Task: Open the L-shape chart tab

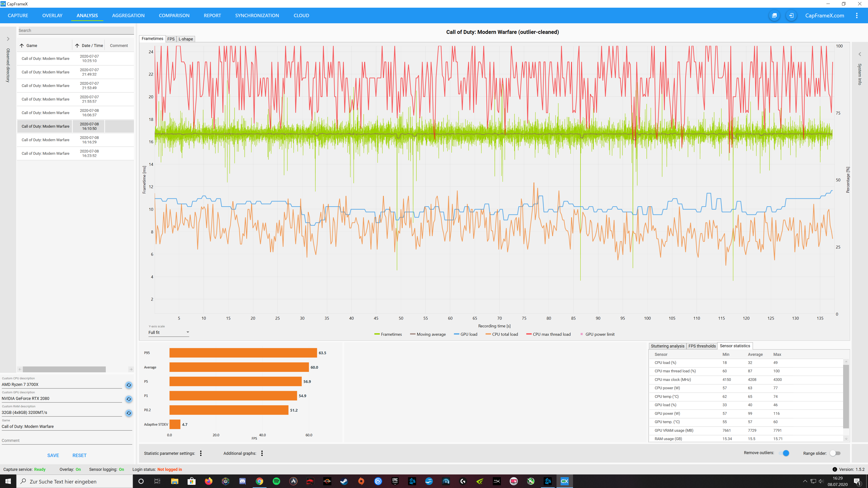Action: [186, 39]
